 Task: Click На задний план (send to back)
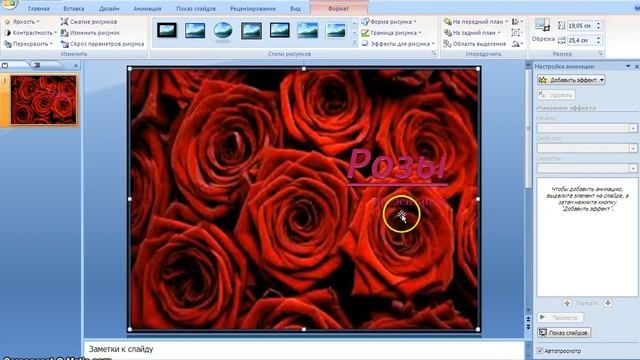pos(472,33)
